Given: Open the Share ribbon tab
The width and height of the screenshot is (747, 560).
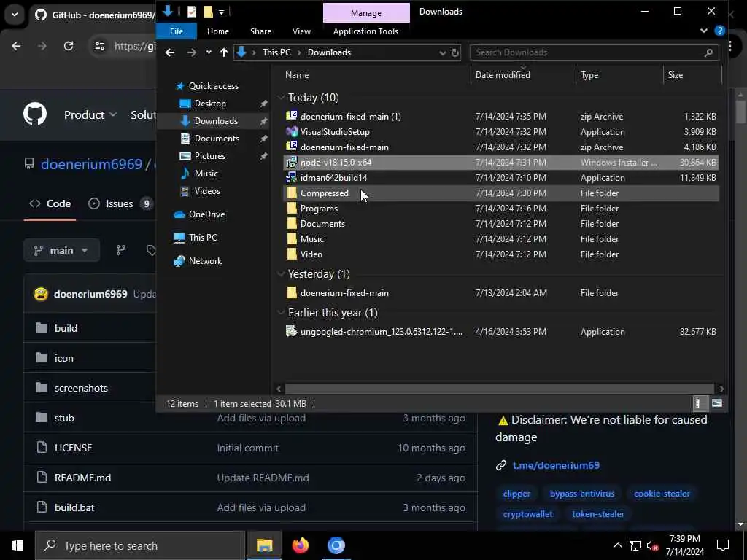Looking at the screenshot, I should [x=260, y=31].
